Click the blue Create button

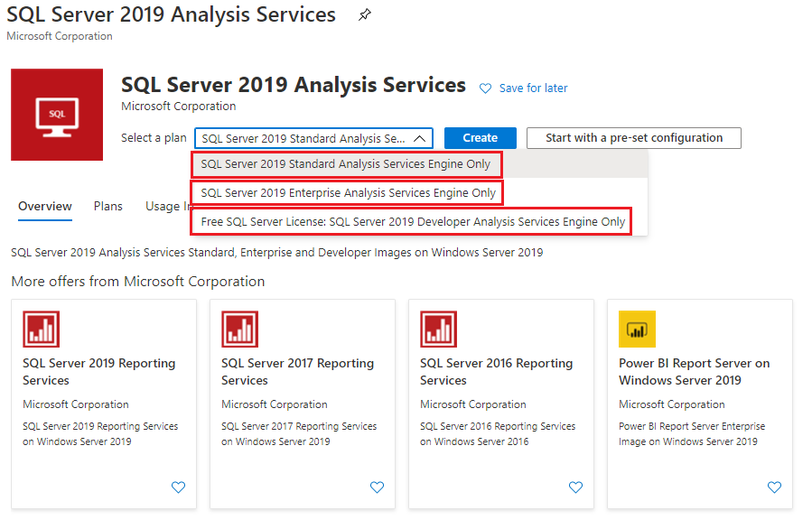pos(480,138)
